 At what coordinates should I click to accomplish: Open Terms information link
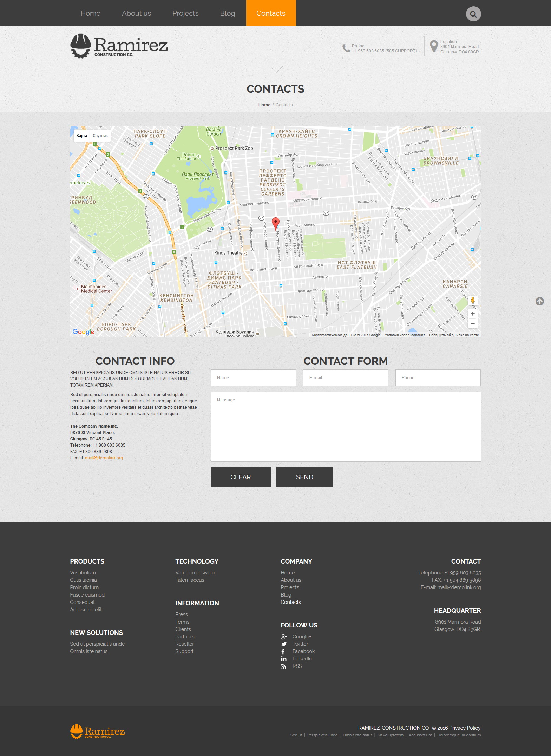pyautogui.click(x=182, y=622)
